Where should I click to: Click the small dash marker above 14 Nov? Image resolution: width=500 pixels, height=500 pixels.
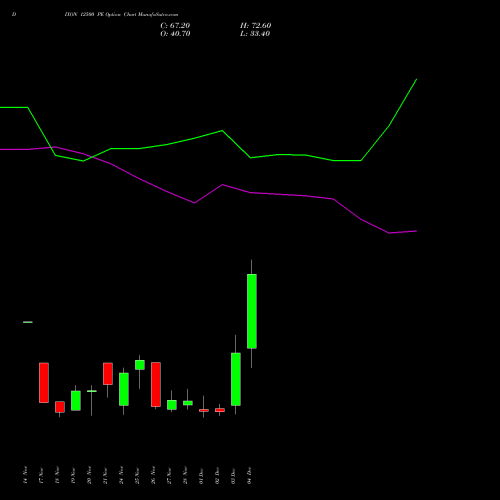[28, 322]
